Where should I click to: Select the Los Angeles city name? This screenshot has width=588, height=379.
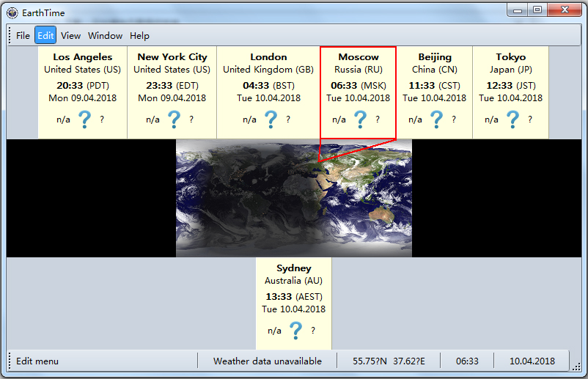[x=83, y=57]
